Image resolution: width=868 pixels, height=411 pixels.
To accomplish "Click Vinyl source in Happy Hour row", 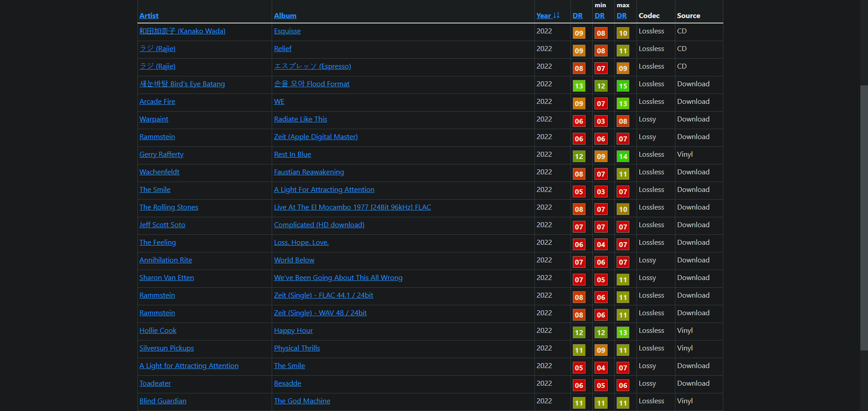I will (685, 331).
